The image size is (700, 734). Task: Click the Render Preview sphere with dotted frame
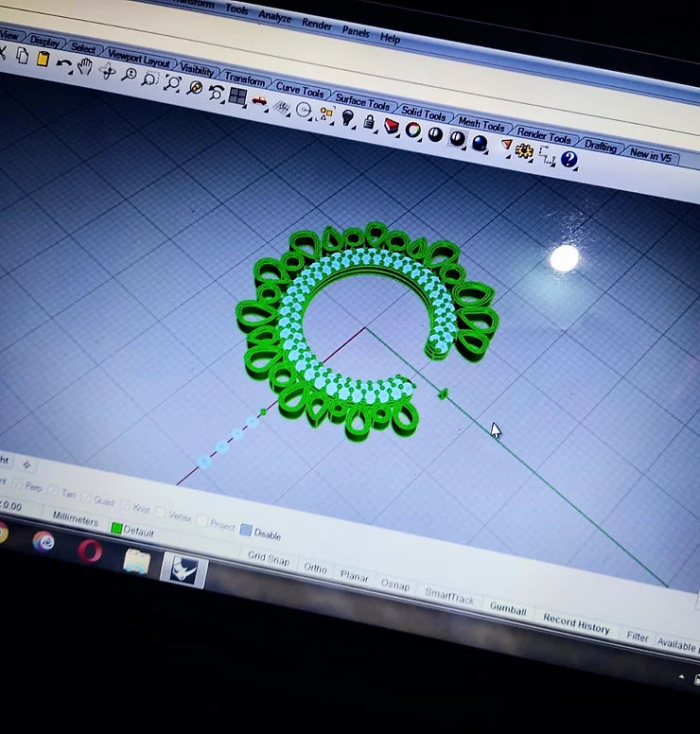(x=457, y=138)
